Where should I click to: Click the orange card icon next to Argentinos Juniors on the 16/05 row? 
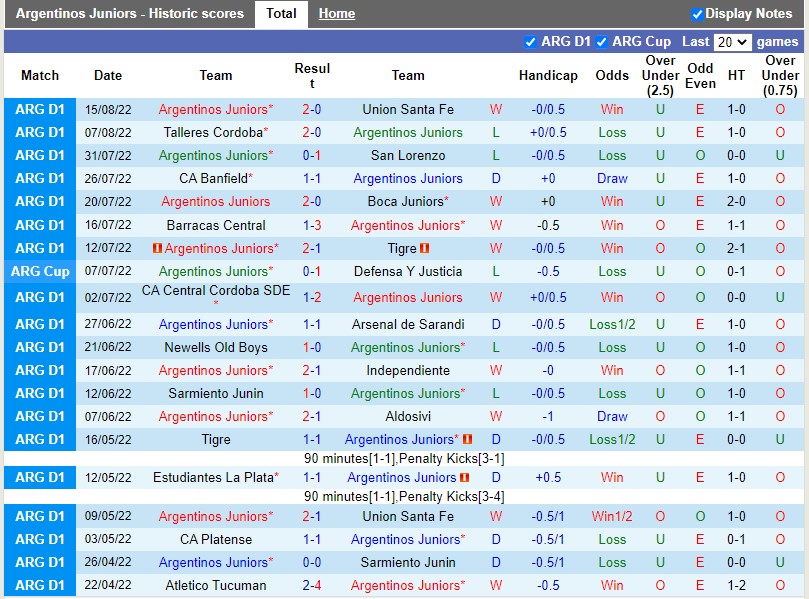[468, 439]
